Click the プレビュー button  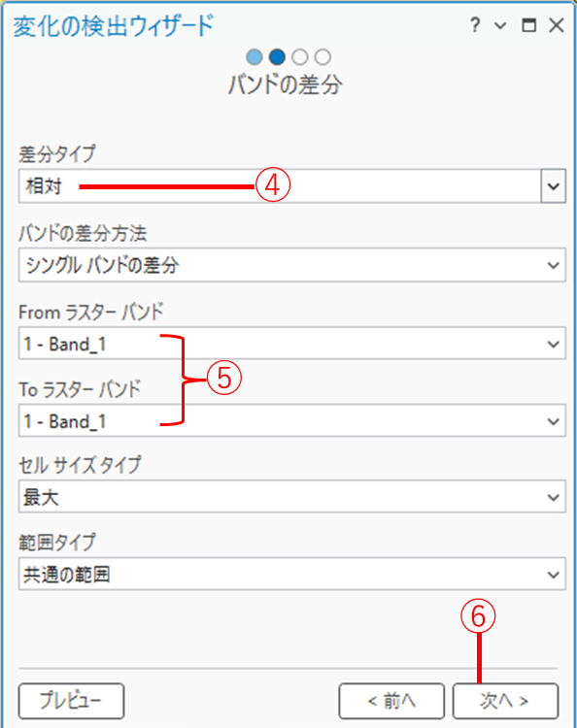coord(71,701)
